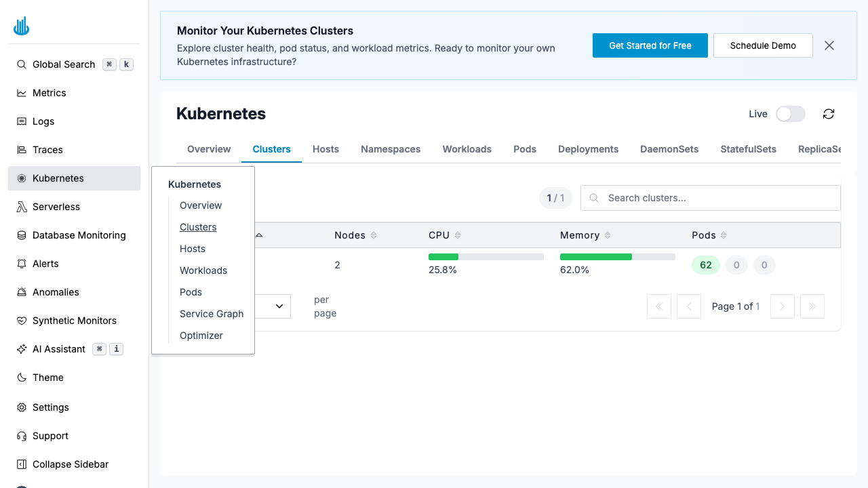Click the green CPU usage bar
868x488 pixels.
point(443,257)
